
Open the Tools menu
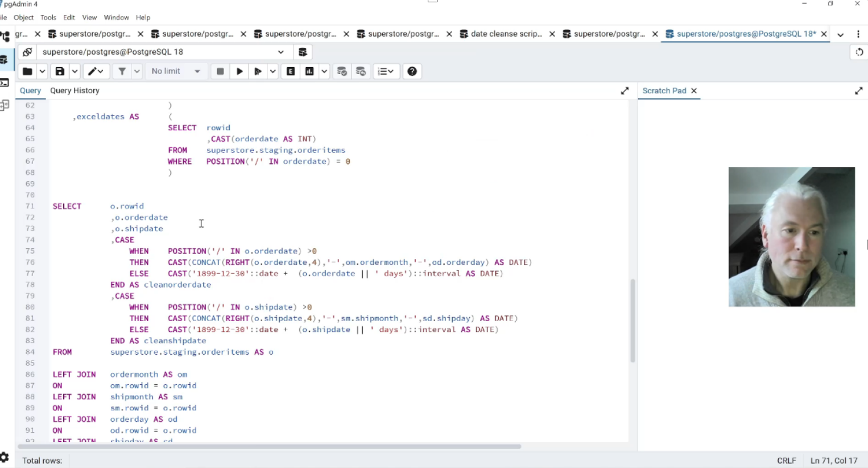point(48,18)
